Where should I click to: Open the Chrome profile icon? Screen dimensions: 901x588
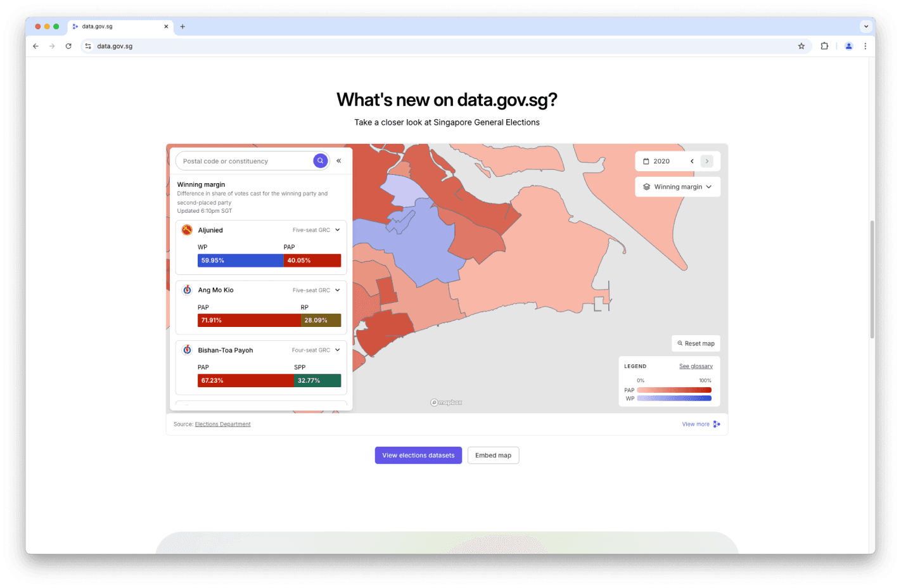tap(848, 46)
